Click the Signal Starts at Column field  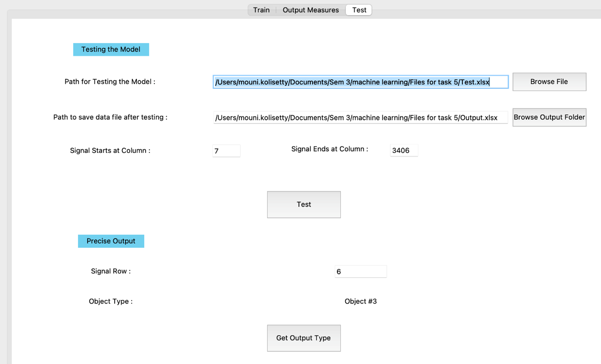coord(226,150)
